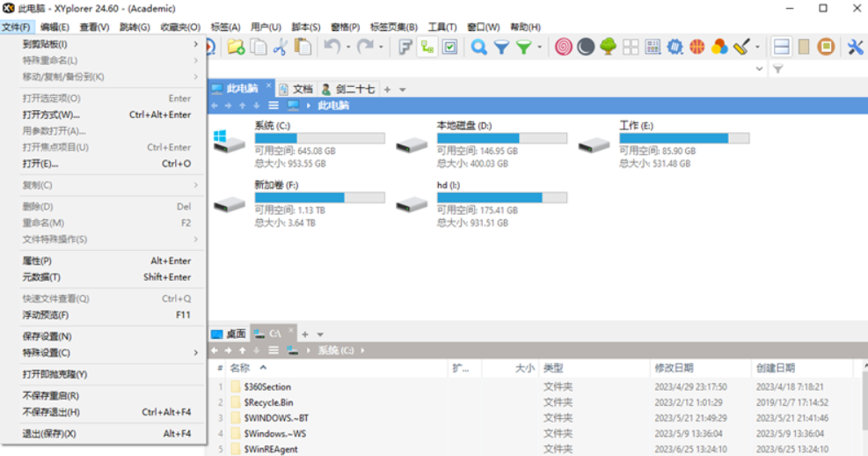Toggle the folder tree panel icon
868x456 pixels.
pos(427,47)
